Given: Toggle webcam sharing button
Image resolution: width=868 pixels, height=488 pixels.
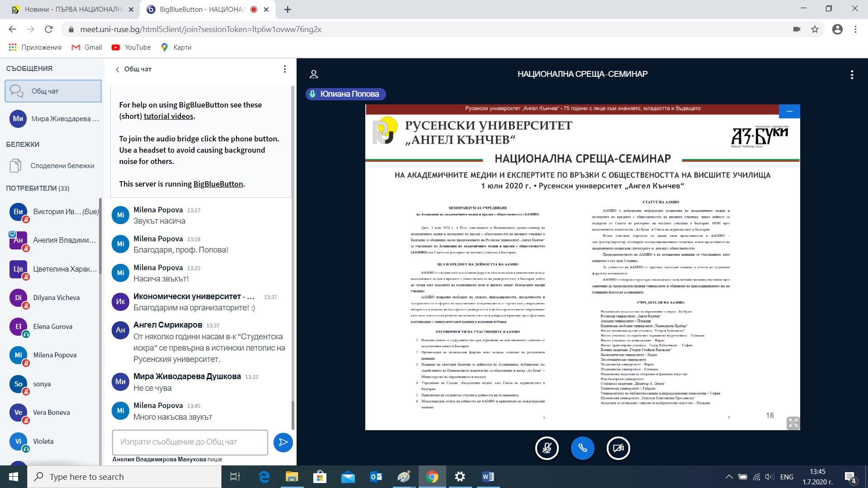Looking at the screenshot, I should [x=618, y=448].
